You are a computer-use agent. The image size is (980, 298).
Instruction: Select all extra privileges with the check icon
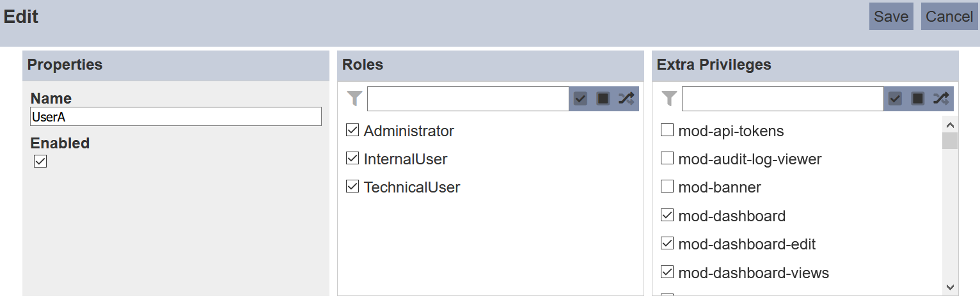click(x=895, y=98)
